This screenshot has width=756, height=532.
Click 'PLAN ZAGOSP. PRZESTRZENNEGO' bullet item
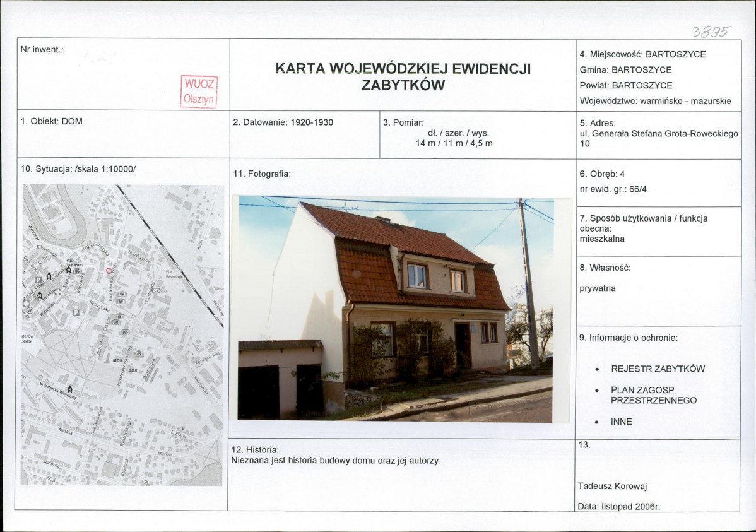654,395
